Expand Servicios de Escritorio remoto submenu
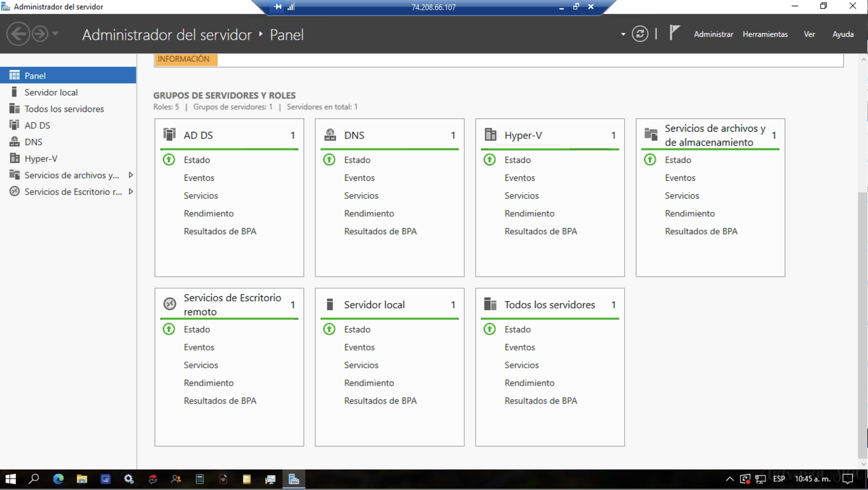 (131, 192)
